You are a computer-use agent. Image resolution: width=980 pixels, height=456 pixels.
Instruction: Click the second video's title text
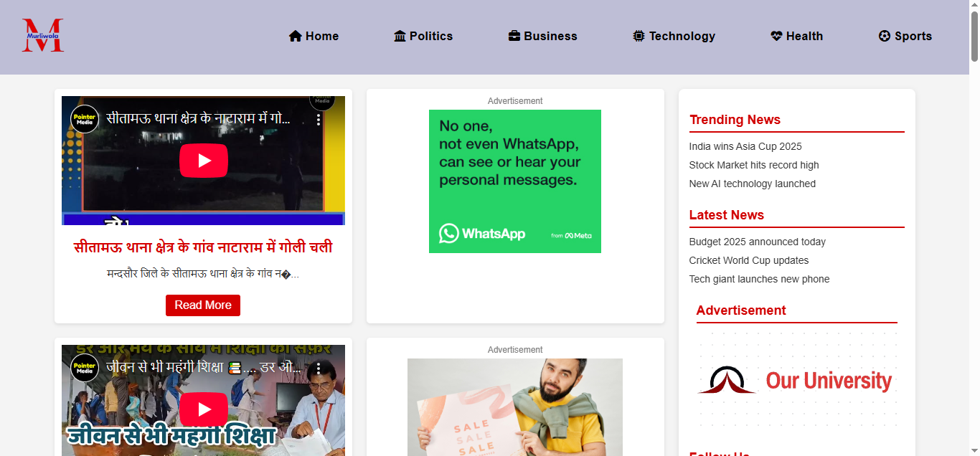pos(204,368)
